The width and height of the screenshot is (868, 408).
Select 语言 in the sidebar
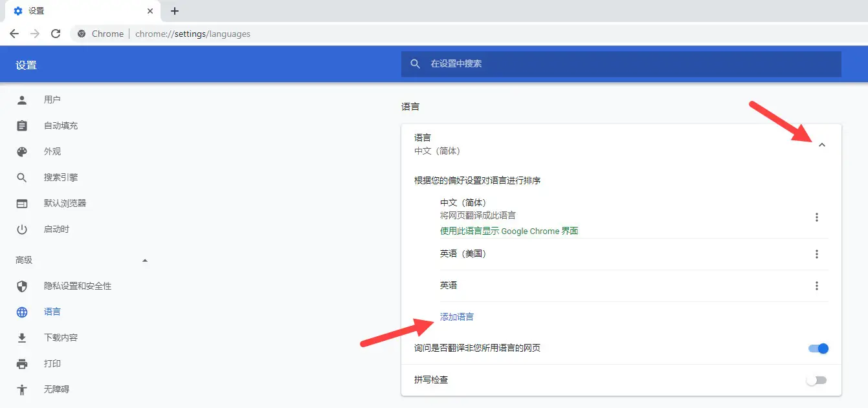[52, 312]
